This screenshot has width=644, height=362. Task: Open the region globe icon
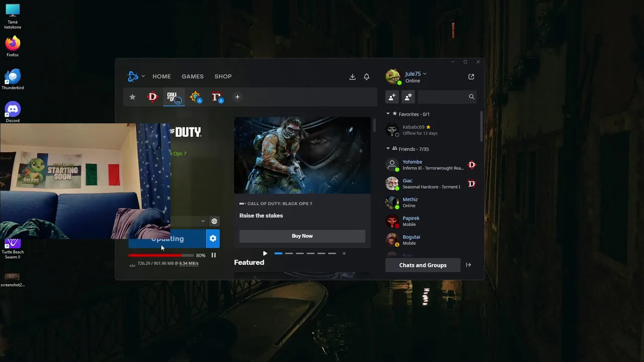tap(214, 221)
